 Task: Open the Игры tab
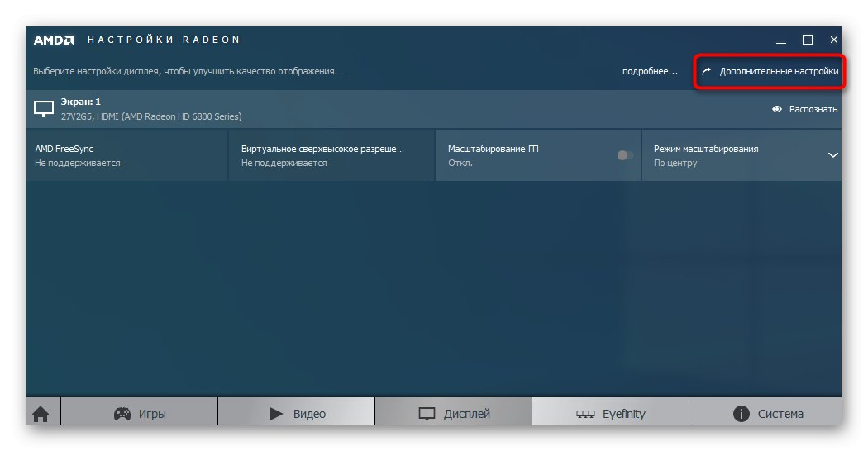point(140,413)
